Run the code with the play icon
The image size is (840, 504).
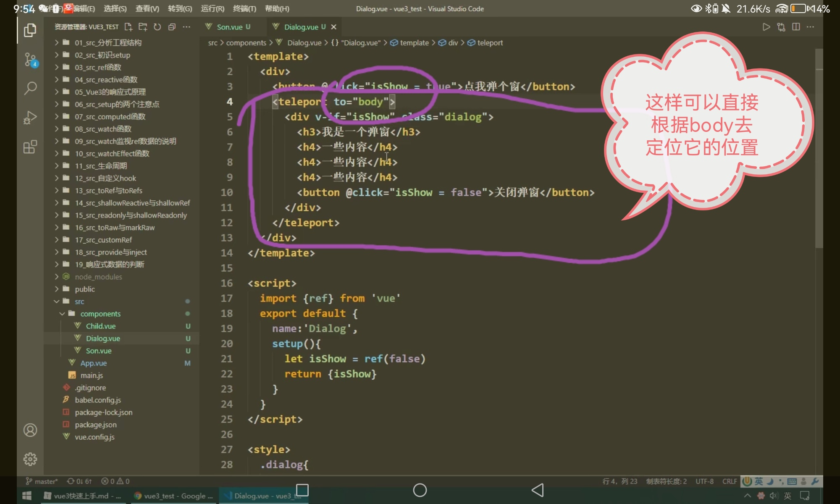766,27
